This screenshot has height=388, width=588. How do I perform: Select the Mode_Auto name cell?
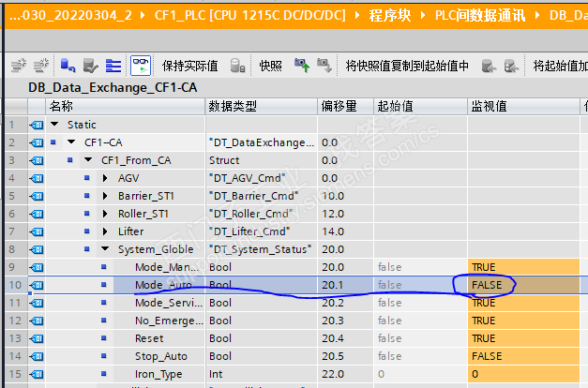(x=159, y=285)
